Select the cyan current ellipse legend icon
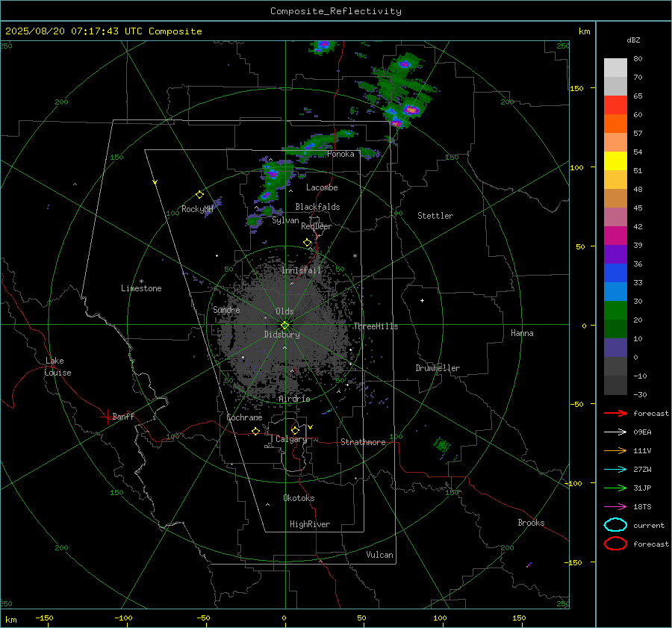 (x=615, y=525)
